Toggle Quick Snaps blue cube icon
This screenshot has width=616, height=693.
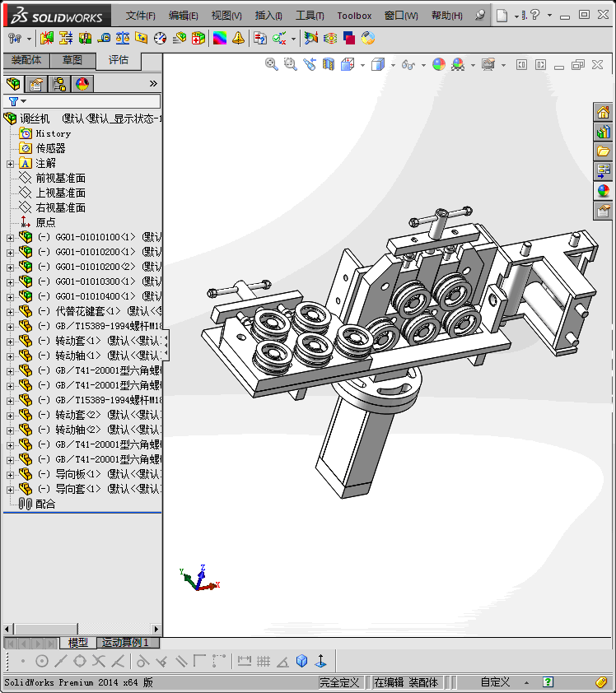coord(301,661)
